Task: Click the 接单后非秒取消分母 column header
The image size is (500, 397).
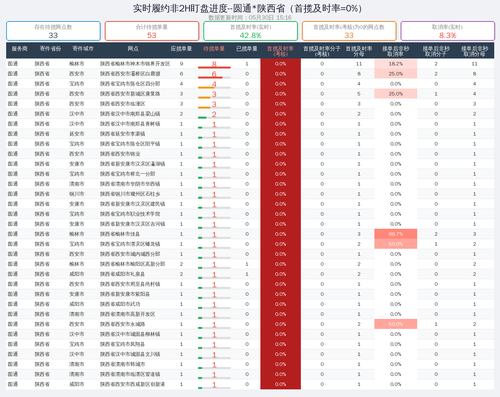Action: [x=475, y=51]
